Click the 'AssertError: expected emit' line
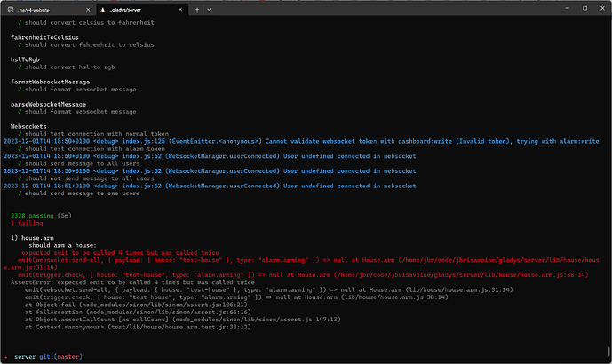The image size is (612, 364). coord(132,282)
